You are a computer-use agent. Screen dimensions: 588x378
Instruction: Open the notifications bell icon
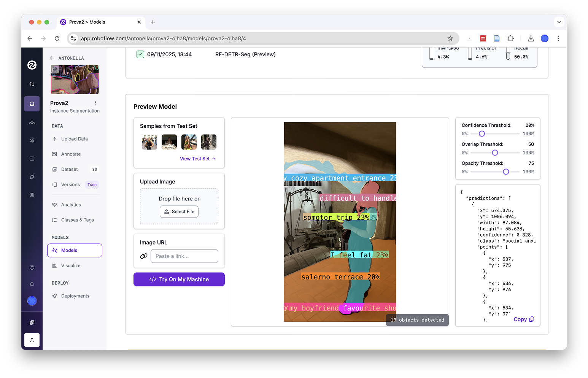click(32, 284)
